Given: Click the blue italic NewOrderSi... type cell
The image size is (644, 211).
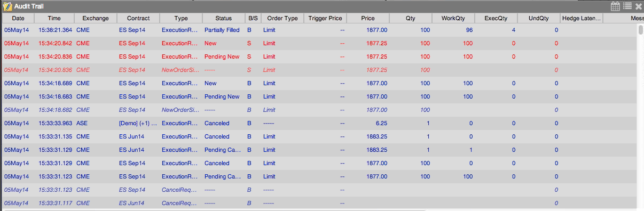Looking at the screenshot, I should point(180,110).
